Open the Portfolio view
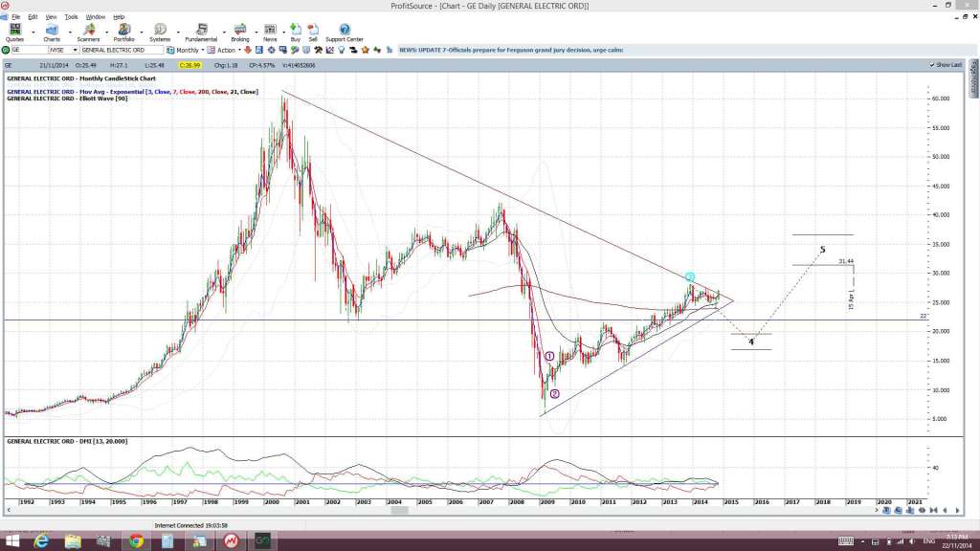 click(x=123, y=33)
